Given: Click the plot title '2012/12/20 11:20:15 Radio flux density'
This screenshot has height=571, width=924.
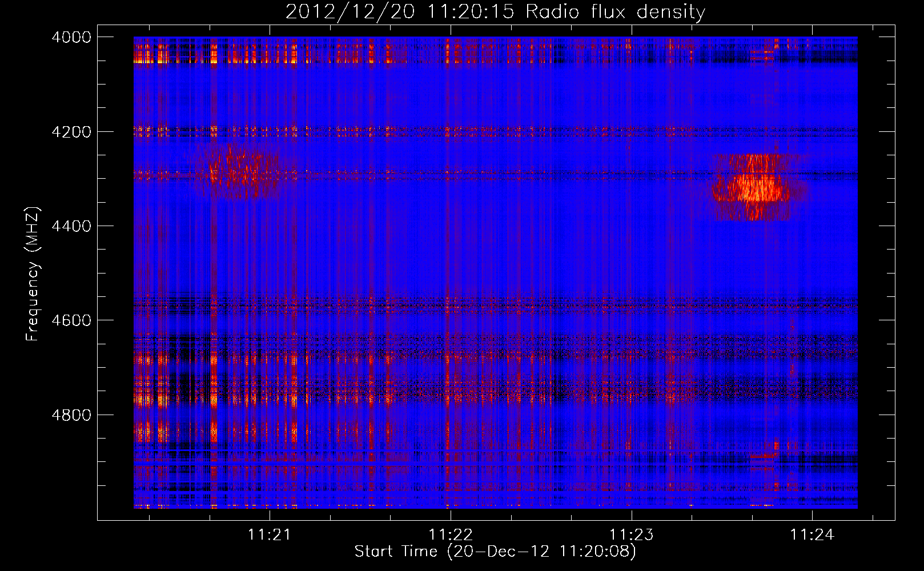Looking at the screenshot, I should (495, 11).
